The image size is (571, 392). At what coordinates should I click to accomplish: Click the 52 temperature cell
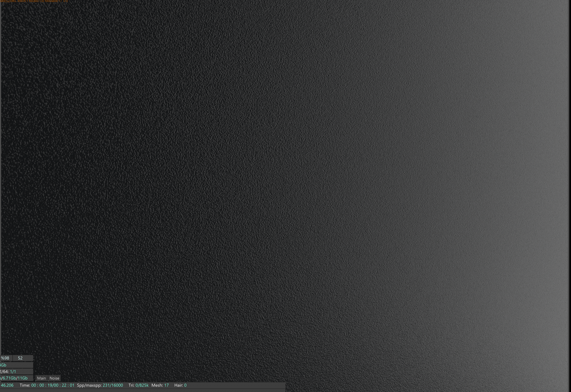click(x=20, y=358)
